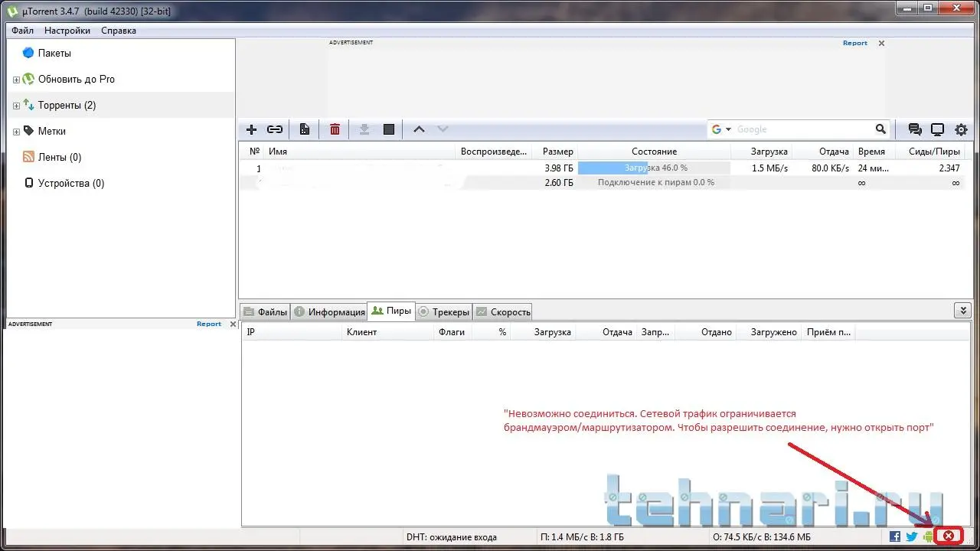Screen dimensions: 980x551
Task: Open the chat bubbles icon in toolbar
Action: tap(914, 130)
